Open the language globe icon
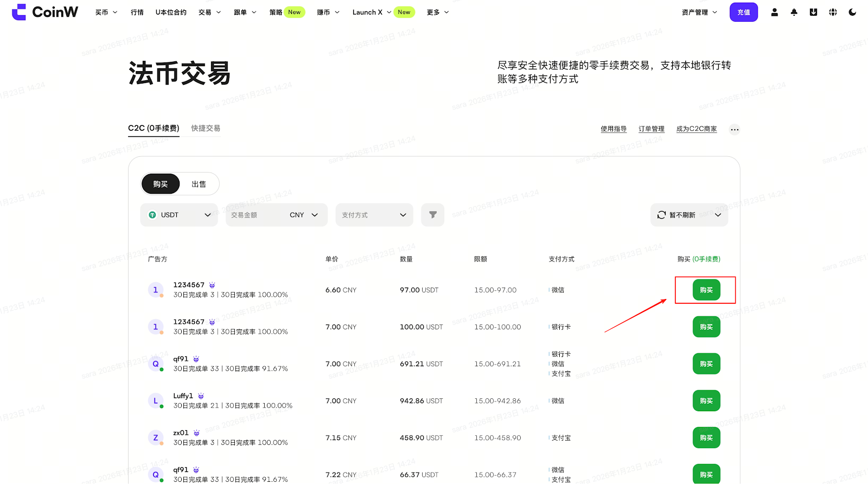 833,12
